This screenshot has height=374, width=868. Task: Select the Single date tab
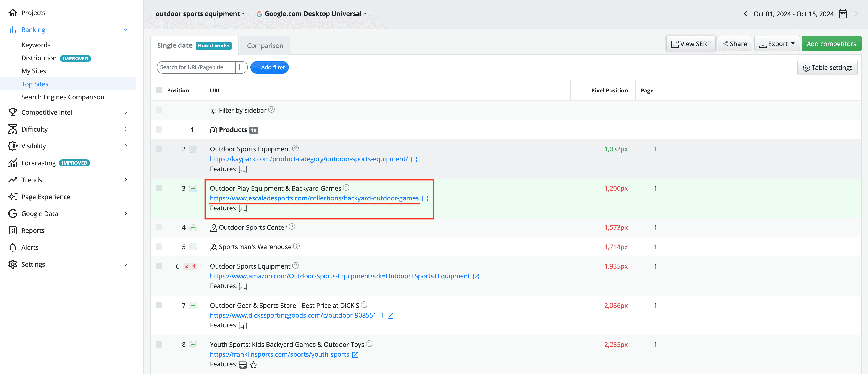pos(175,45)
